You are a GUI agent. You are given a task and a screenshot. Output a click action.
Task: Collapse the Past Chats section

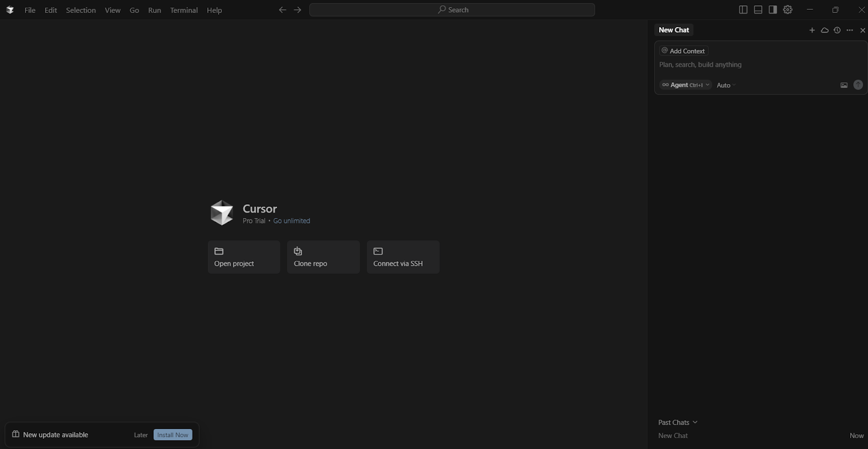pyautogui.click(x=678, y=422)
